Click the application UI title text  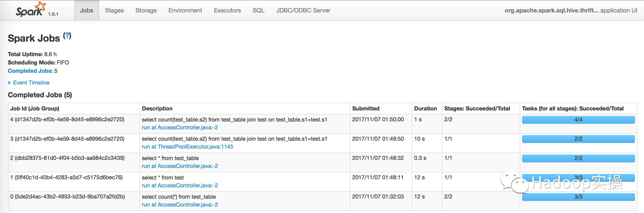(571, 10)
